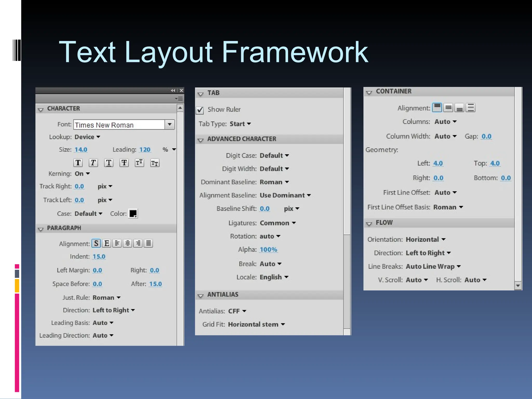Open the Font combo box dropdown arrow
Viewport: 532px width, 399px height.
pos(170,124)
